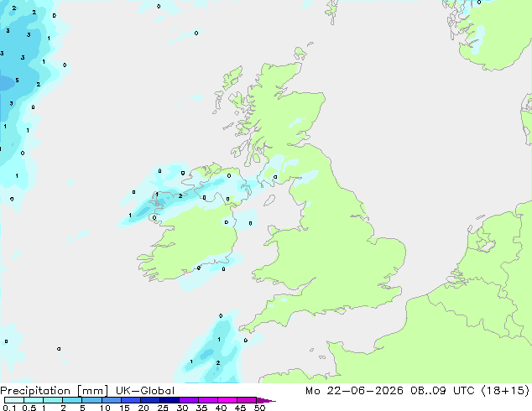
Task: Click the 45–50 mm legend color swatch
Action: click(x=247, y=400)
